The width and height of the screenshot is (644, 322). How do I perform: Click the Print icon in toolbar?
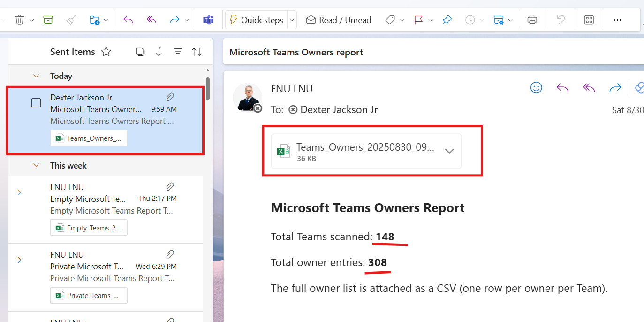(532, 20)
